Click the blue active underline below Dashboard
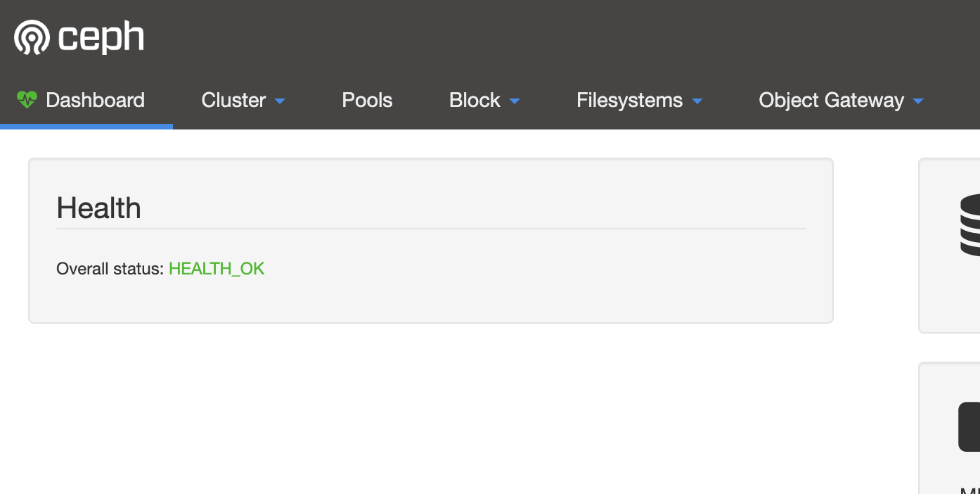The width and height of the screenshot is (980, 494). tap(86, 127)
